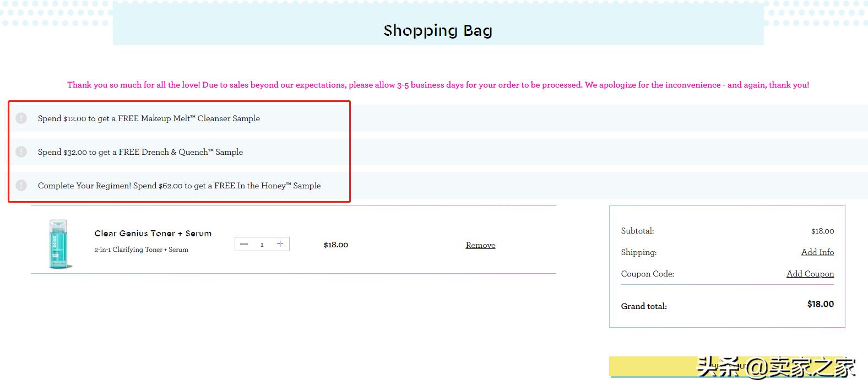Click the Subtotal $18.00 value

823,231
